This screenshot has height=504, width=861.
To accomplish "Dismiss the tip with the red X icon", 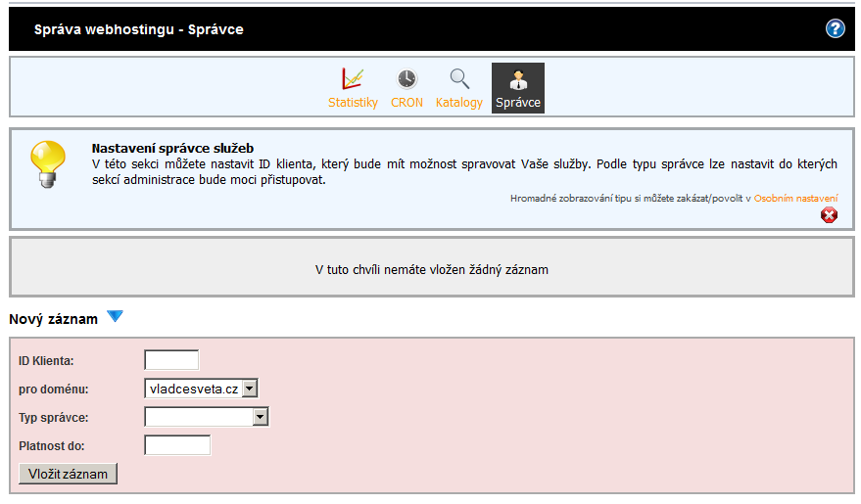I will 830,215.
